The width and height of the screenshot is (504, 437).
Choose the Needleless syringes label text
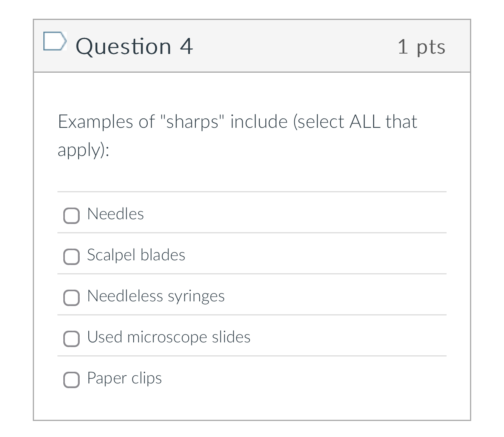click(x=156, y=296)
